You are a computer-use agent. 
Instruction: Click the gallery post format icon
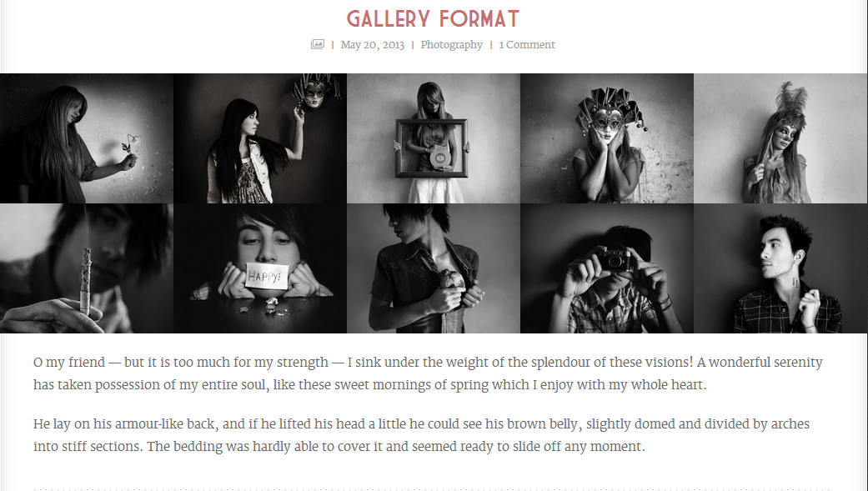coord(317,44)
